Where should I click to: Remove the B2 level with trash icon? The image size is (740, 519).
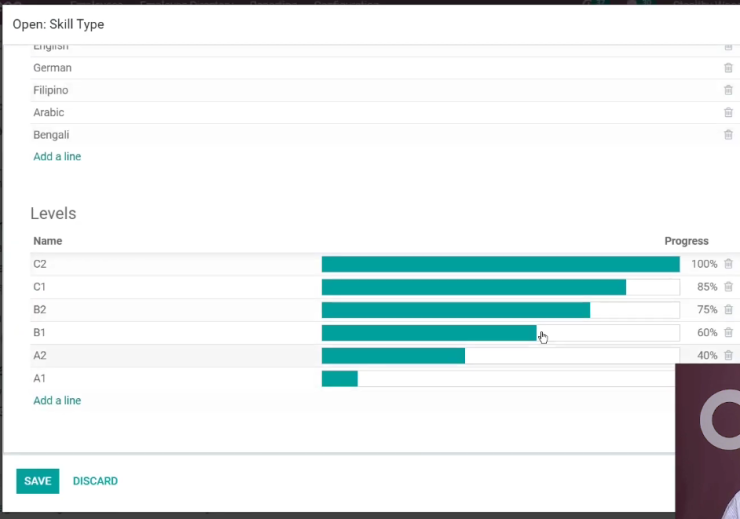[x=728, y=310]
